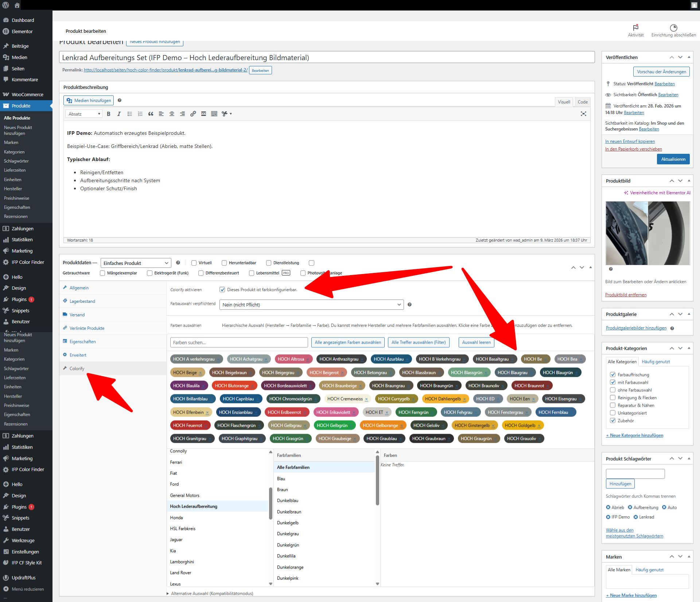Click 'Auswahl leeren' button
Viewport: 700px width, 602px height.
[x=476, y=343]
